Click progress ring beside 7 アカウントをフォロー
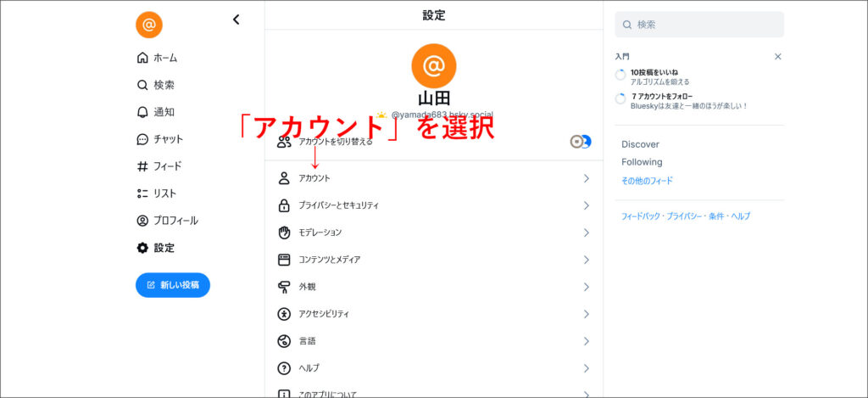This screenshot has width=868, height=398. pyautogui.click(x=620, y=99)
